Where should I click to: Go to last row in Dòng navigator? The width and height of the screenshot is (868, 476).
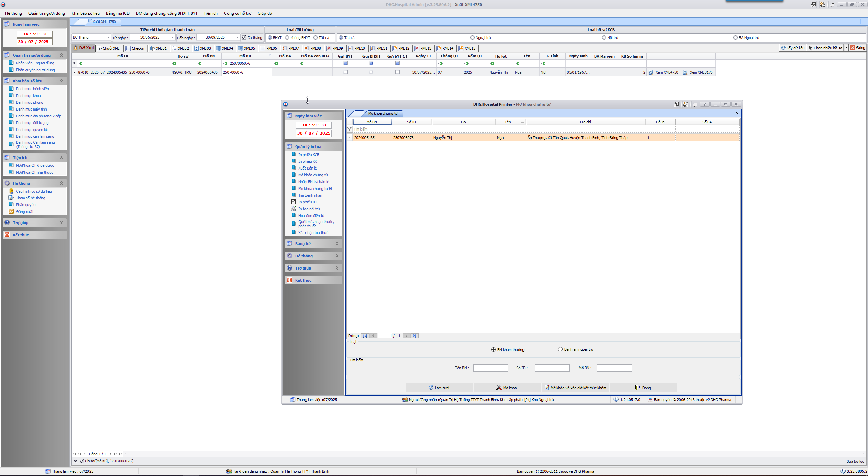[414, 336]
